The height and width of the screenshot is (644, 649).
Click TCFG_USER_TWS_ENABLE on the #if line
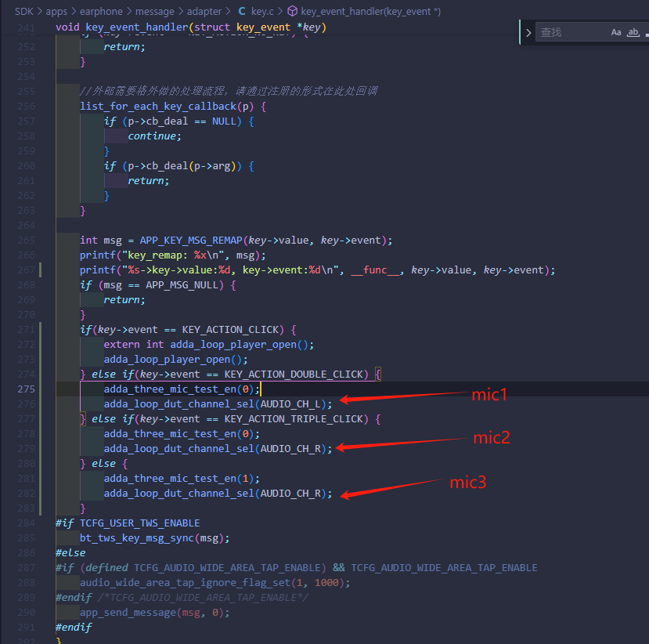point(140,523)
